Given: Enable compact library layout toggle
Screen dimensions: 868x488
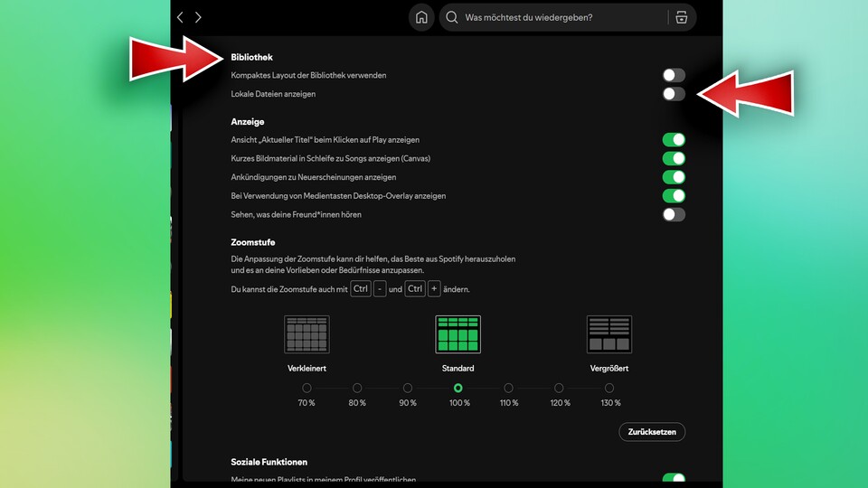Looking at the screenshot, I should tap(674, 75).
